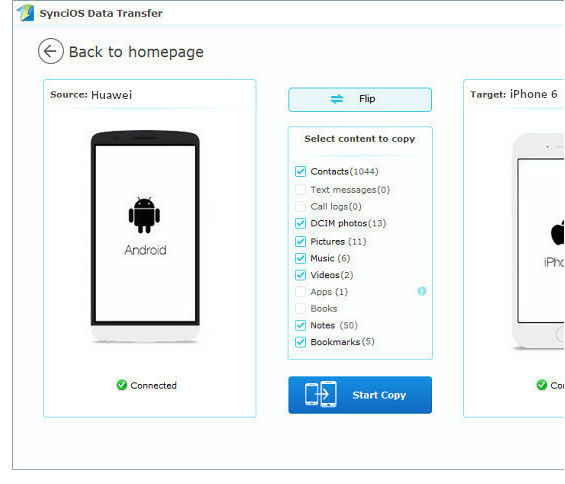Uncheck the Contacts(1044) checkbox
Viewport: 565px width, 484px height.
(301, 172)
